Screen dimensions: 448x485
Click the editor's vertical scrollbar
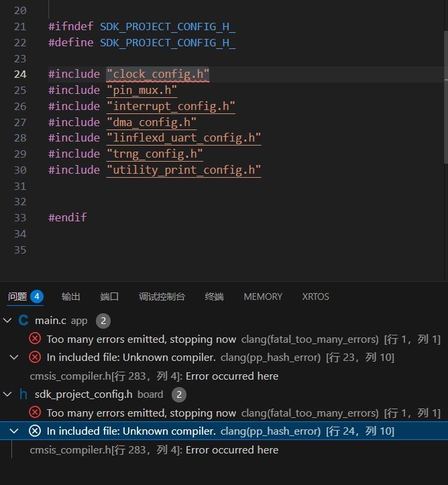tap(444, 94)
